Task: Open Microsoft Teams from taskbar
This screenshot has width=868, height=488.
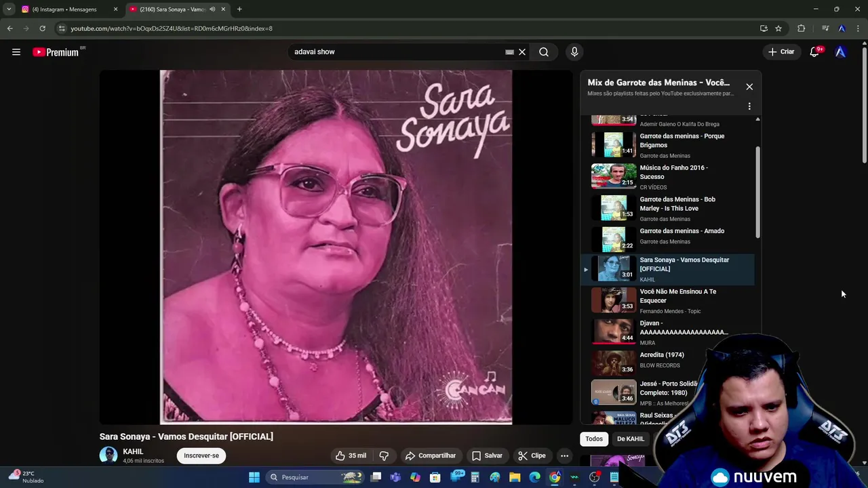Action: coord(395,477)
